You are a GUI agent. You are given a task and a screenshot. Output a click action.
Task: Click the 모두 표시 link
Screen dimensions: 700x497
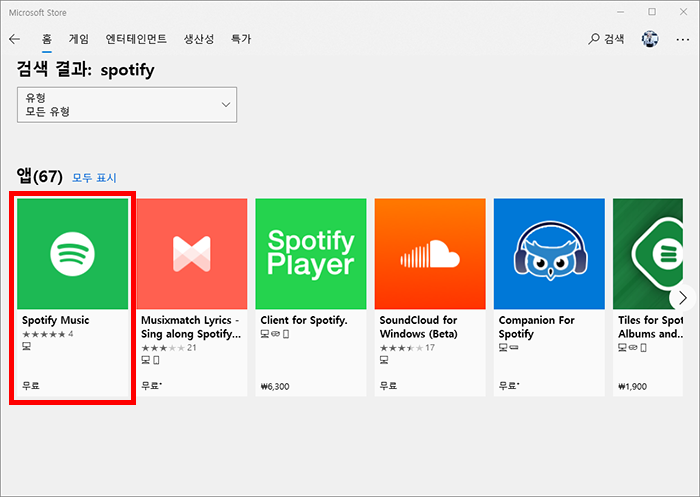(94, 178)
